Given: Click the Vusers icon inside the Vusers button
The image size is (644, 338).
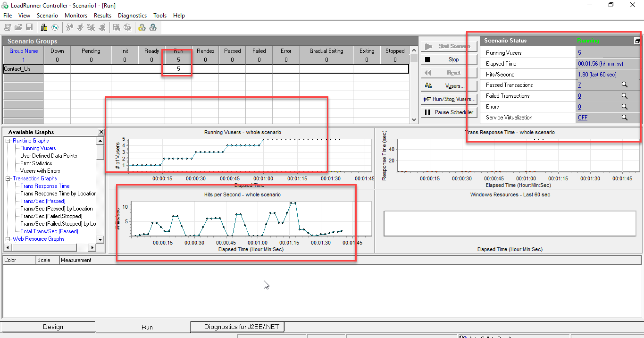Looking at the screenshot, I should pos(427,85).
